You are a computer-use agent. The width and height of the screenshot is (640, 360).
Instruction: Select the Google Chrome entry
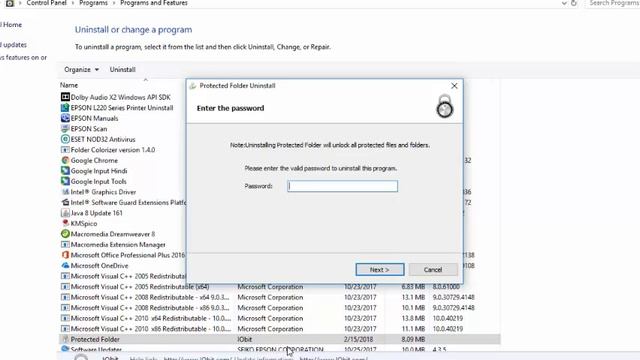coord(94,160)
